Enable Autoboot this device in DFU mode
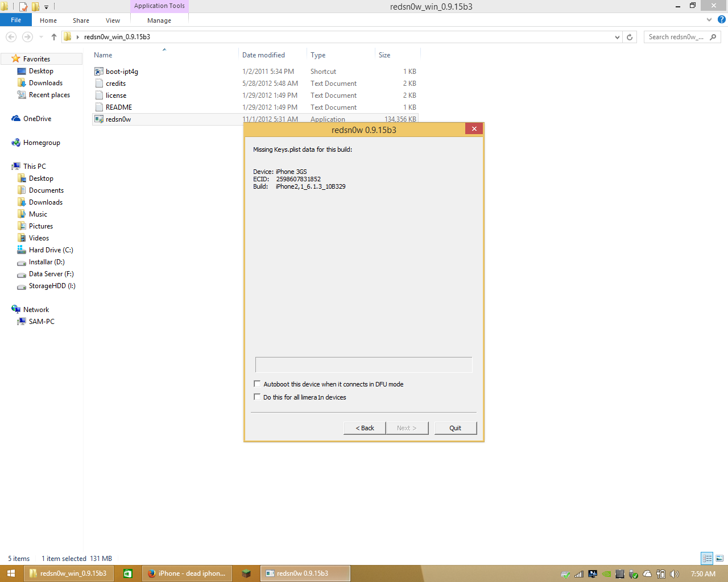 [x=257, y=384]
